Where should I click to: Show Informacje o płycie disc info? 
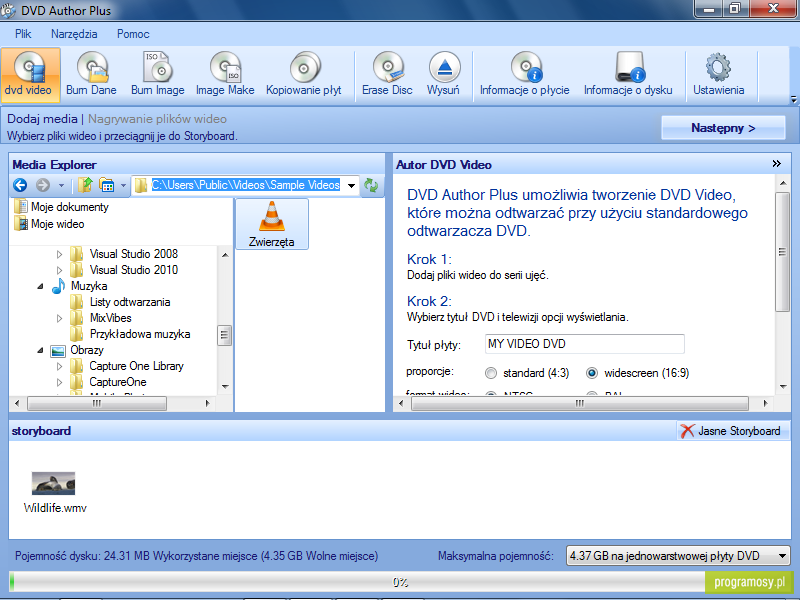524,74
